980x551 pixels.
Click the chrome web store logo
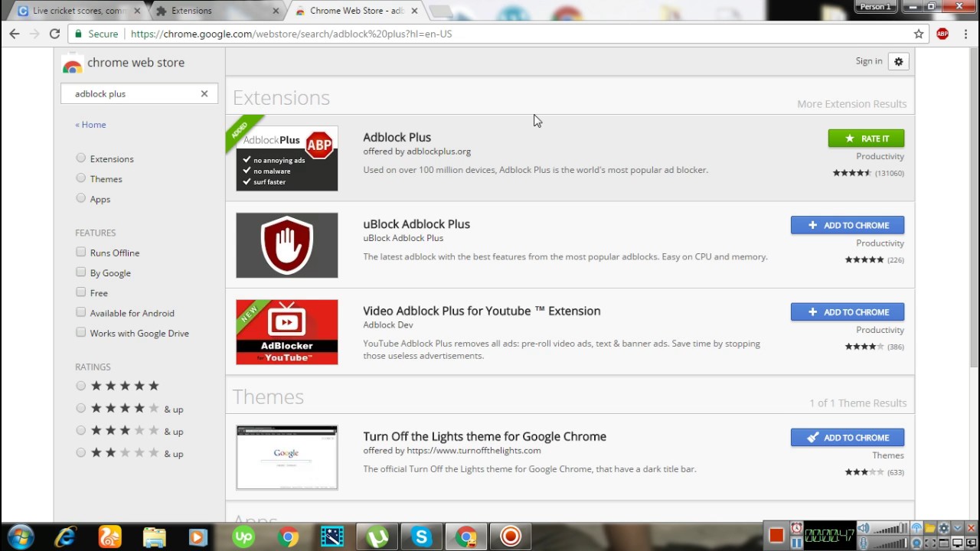[x=123, y=64]
